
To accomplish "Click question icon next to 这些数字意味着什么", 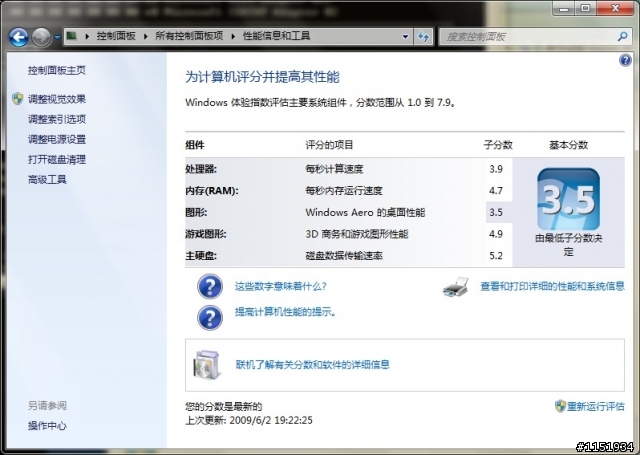I will (210, 286).
